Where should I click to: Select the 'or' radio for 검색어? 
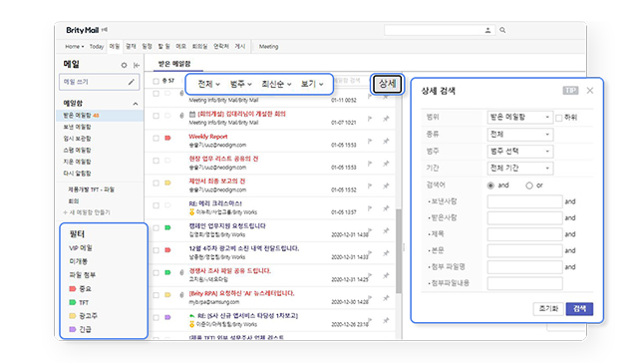point(529,185)
